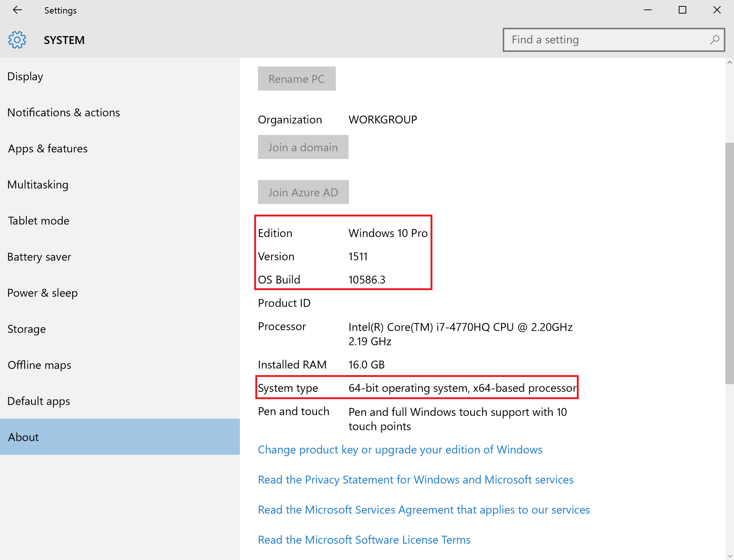
Task: Switch to Tablet mode settings
Action: [39, 221]
